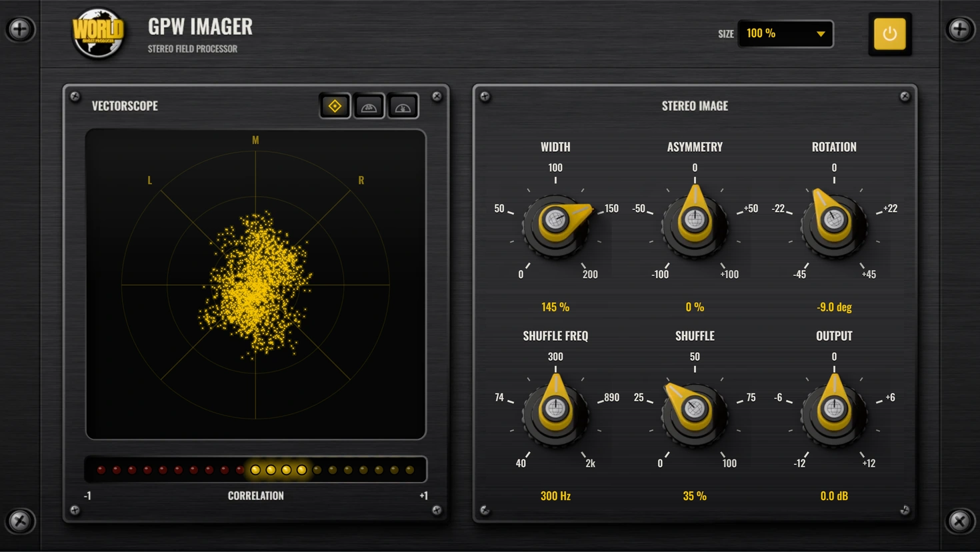Toggle the yellow power bypass button
980x552 pixels.
(889, 34)
